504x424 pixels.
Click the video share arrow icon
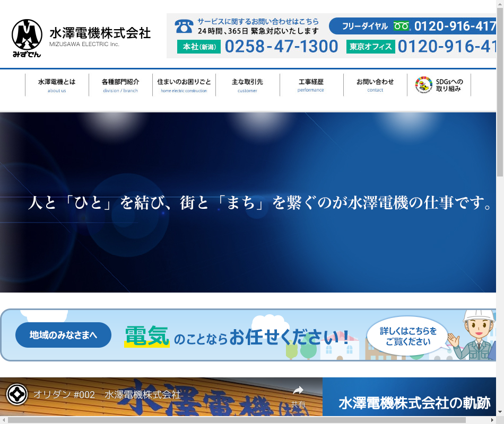298,391
